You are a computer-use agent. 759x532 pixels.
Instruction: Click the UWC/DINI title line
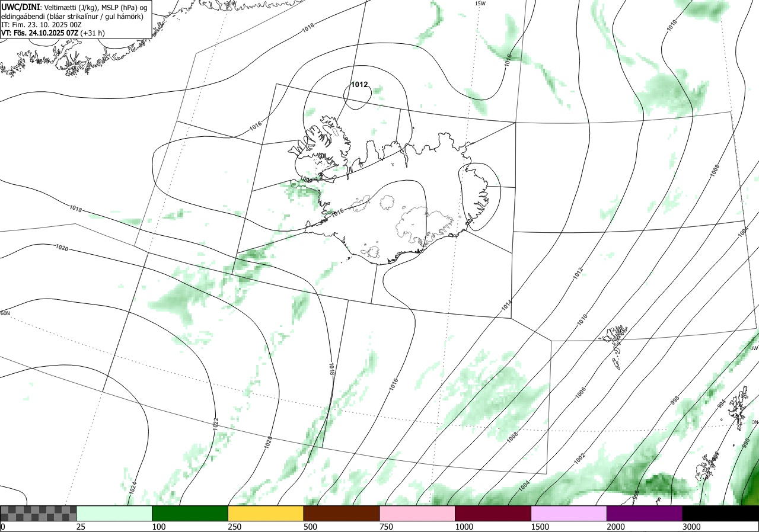(74, 7)
